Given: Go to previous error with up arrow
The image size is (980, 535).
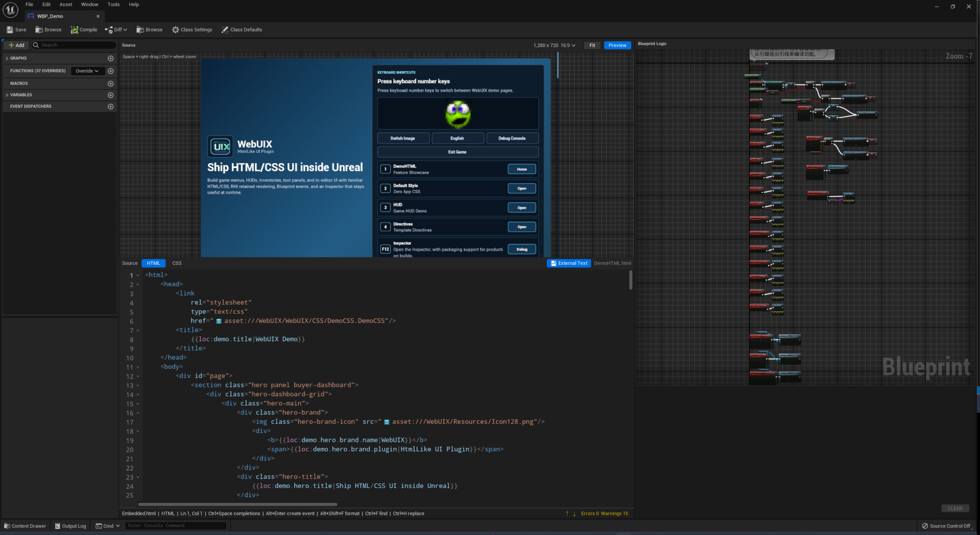Looking at the screenshot, I should [567, 513].
